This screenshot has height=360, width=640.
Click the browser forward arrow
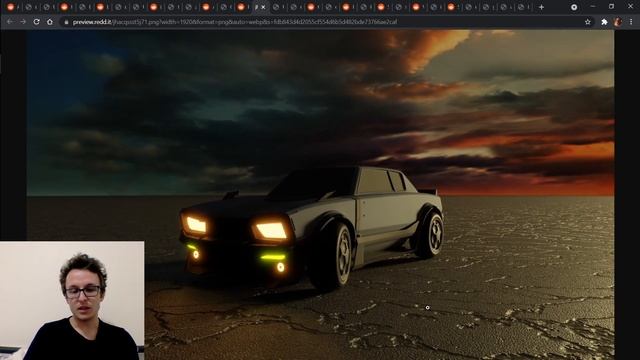[23, 22]
